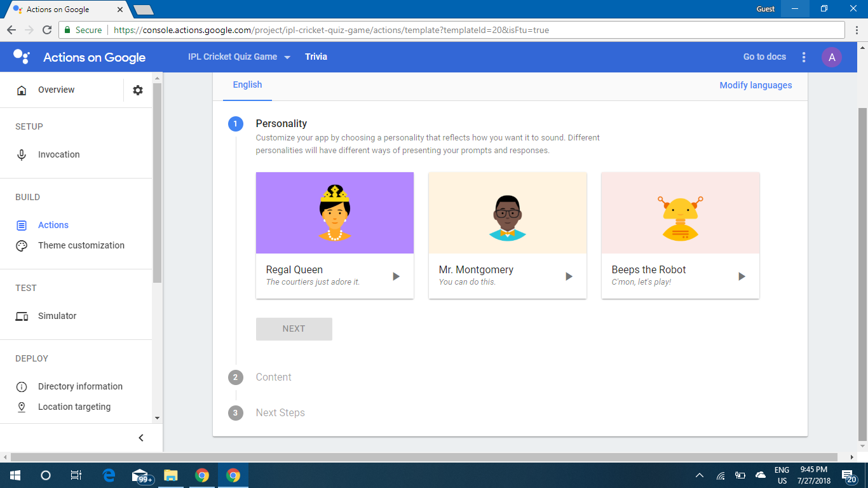Click the step 3 Next Steps heading
This screenshot has width=868, height=488.
(x=280, y=413)
